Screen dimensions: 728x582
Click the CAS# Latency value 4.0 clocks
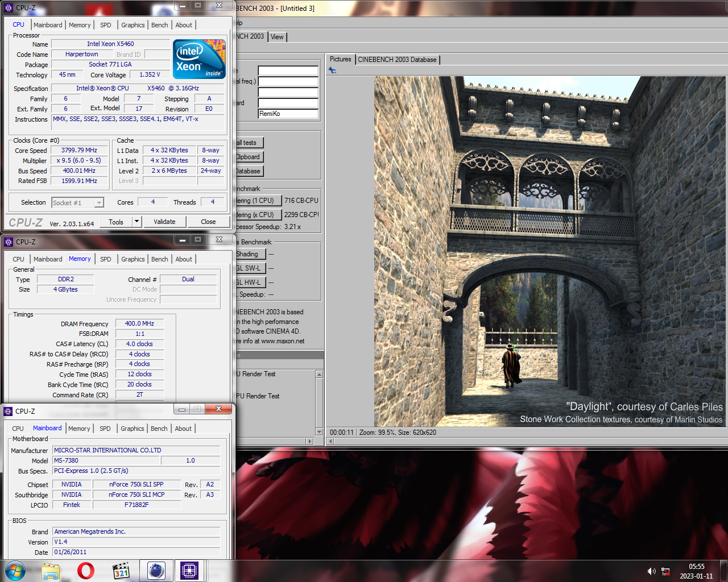pyautogui.click(x=139, y=344)
